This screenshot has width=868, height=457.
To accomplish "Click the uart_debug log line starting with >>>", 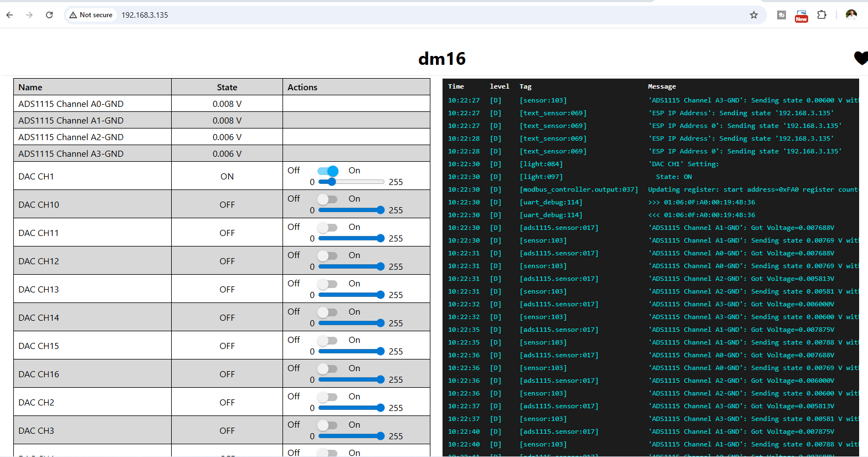I will pos(701,202).
